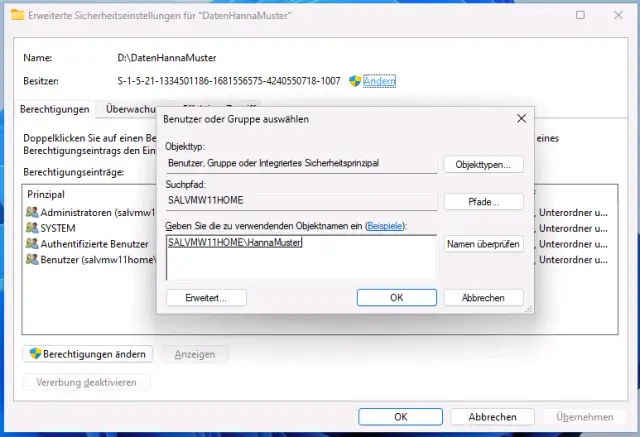Click the Objekttypen... button

pos(483,165)
